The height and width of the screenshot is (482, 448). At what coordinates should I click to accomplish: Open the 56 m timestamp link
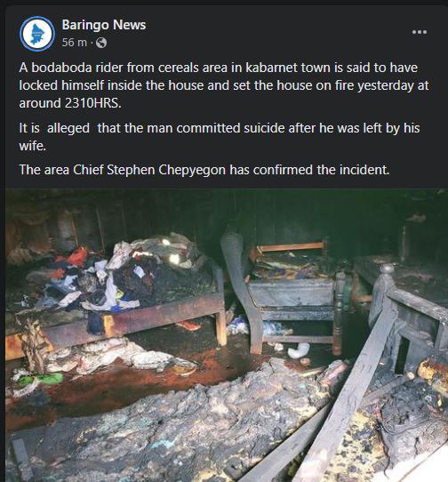[x=75, y=43]
